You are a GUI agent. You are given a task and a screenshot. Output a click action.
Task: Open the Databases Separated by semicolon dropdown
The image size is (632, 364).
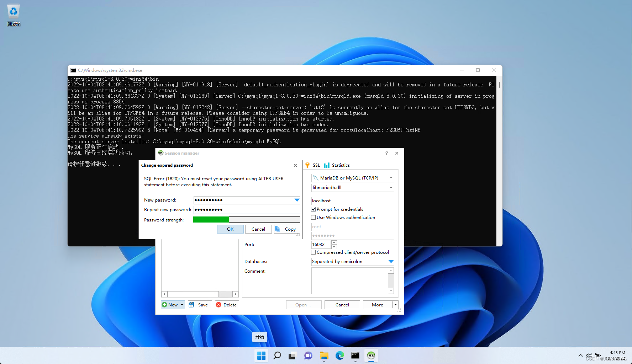(391, 262)
